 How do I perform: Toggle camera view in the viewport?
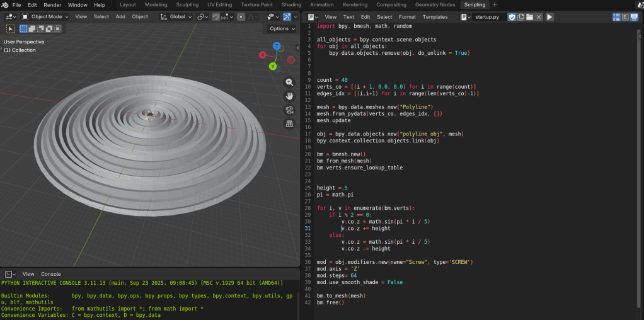[289, 110]
